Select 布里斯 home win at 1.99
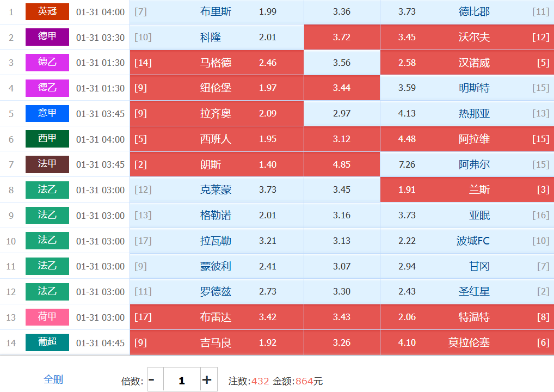554x392 pixels. (x=217, y=12)
